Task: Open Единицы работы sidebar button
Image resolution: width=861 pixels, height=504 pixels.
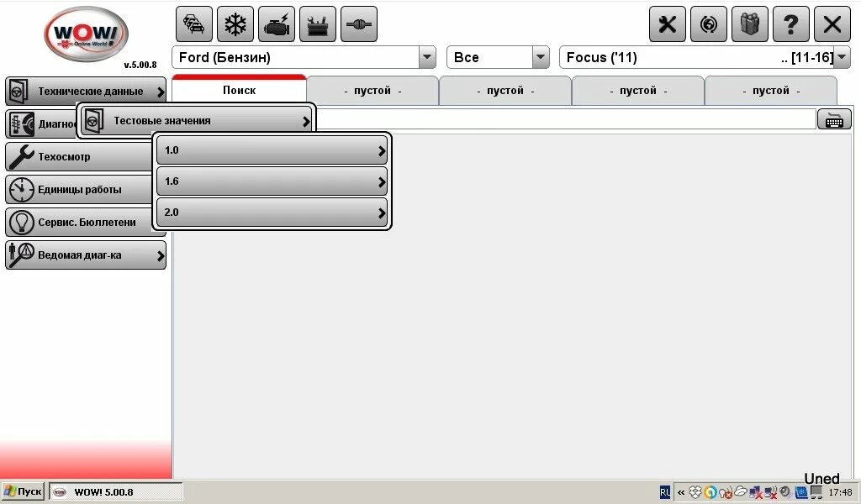Action: 80,190
